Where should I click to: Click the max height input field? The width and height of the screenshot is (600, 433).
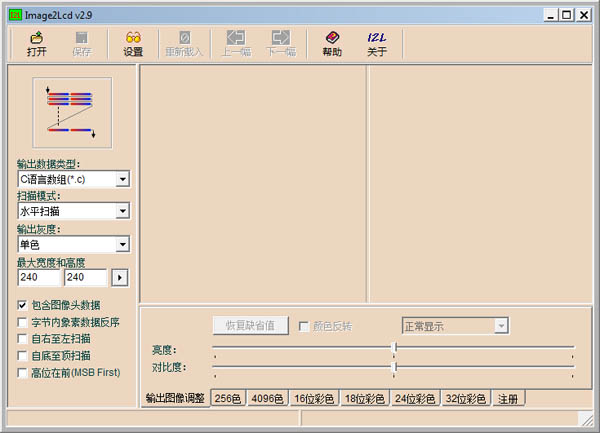pyautogui.click(x=85, y=277)
